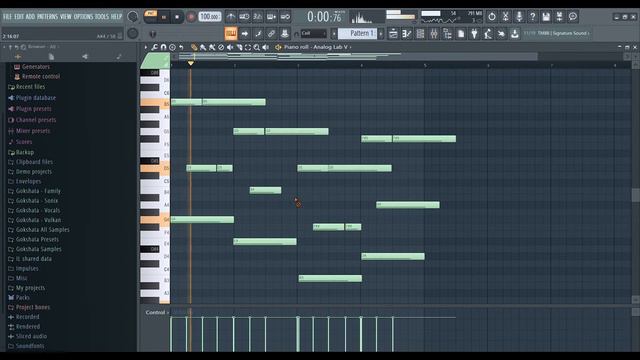Show the Channel rack from toolbar
640x360 pixels.
(x=420, y=33)
